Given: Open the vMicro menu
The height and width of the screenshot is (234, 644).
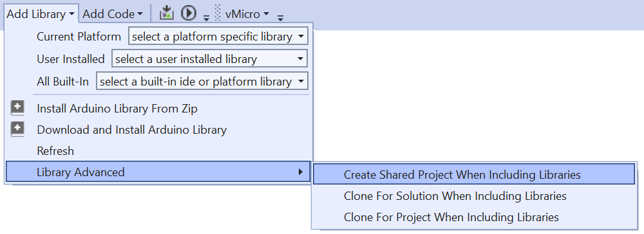Looking at the screenshot, I should [x=247, y=14].
